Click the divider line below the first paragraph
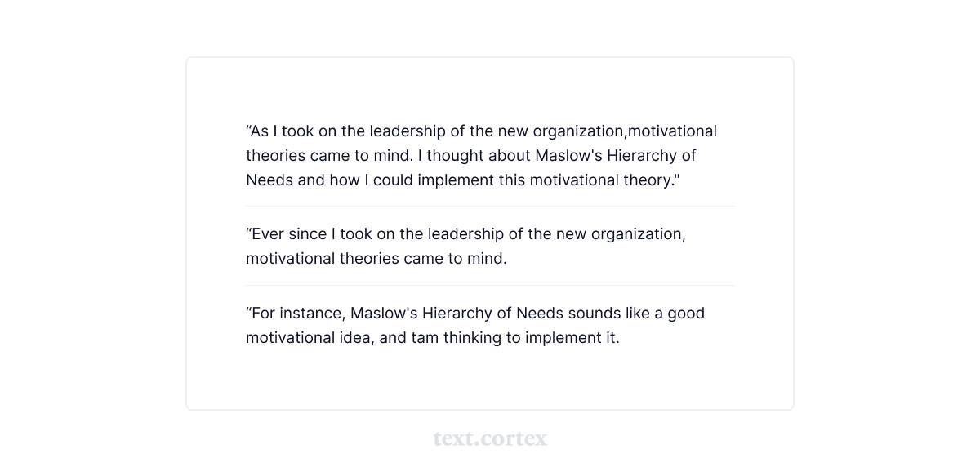The image size is (980, 467). pyautogui.click(x=490, y=207)
